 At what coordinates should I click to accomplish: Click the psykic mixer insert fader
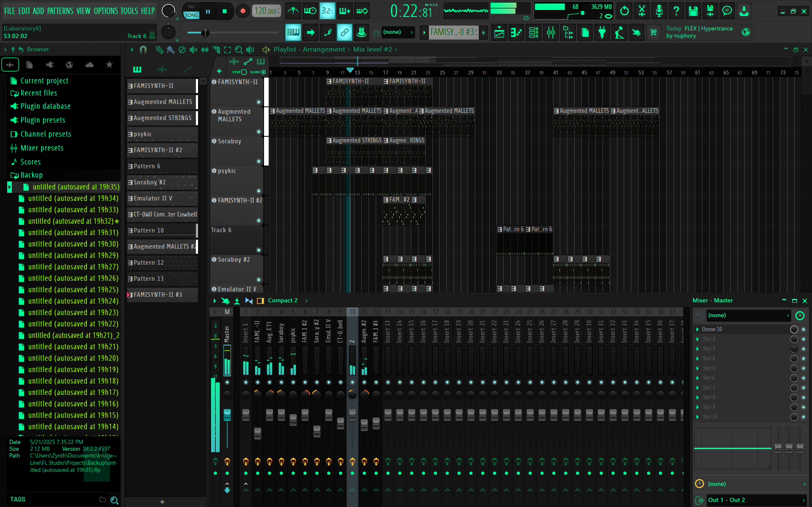(x=293, y=420)
